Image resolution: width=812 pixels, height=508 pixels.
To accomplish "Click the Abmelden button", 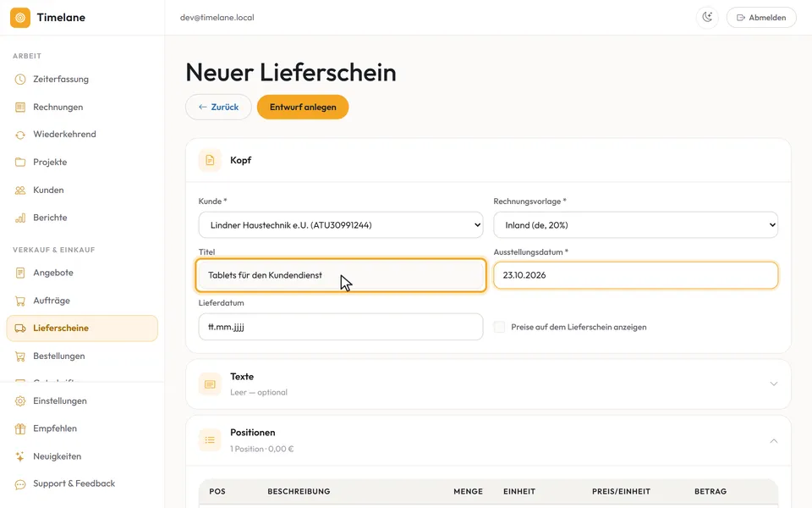I will (x=761, y=18).
